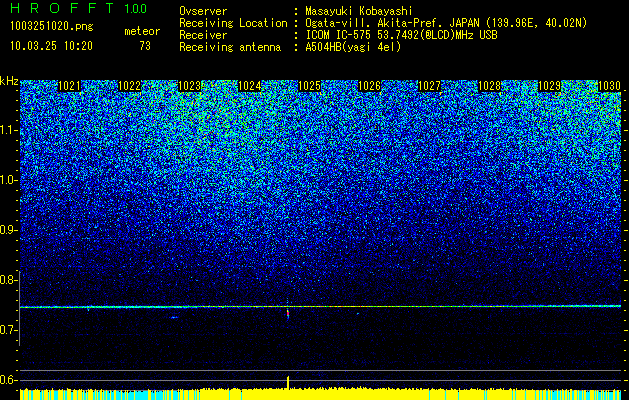Click the receiver ICOM IC-575 53.7492 MHz text

pos(401,35)
